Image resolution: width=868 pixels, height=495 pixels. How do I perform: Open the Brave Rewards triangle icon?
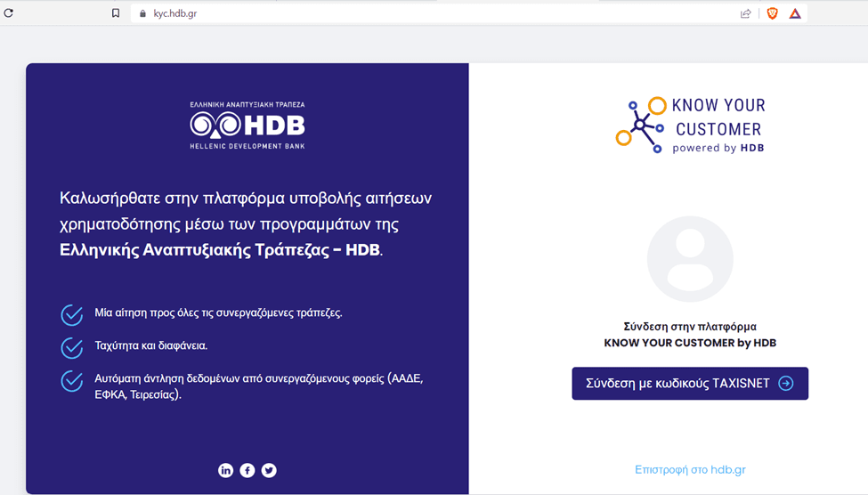(795, 13)
